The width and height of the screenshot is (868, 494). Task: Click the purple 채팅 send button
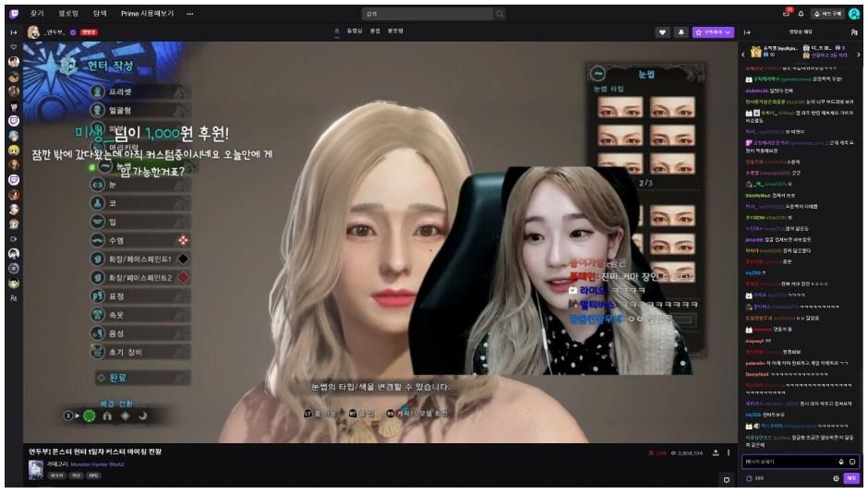[x=851, y=477]
